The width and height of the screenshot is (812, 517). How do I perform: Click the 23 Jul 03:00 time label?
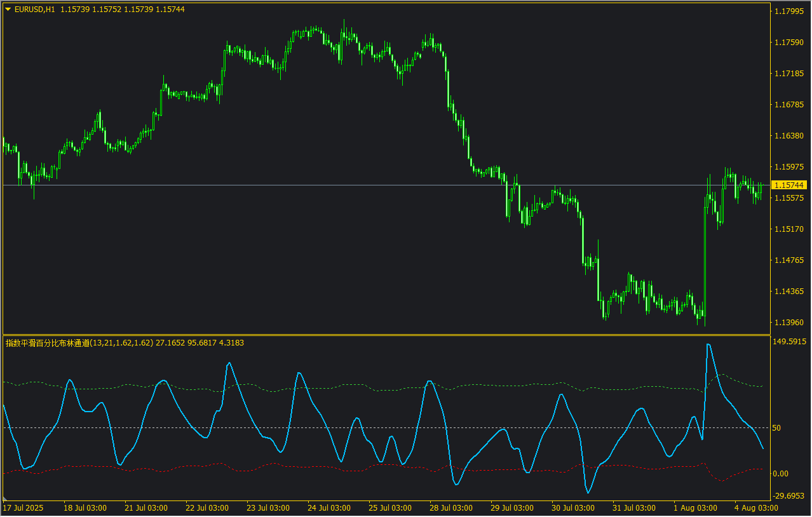coord(268,508)
